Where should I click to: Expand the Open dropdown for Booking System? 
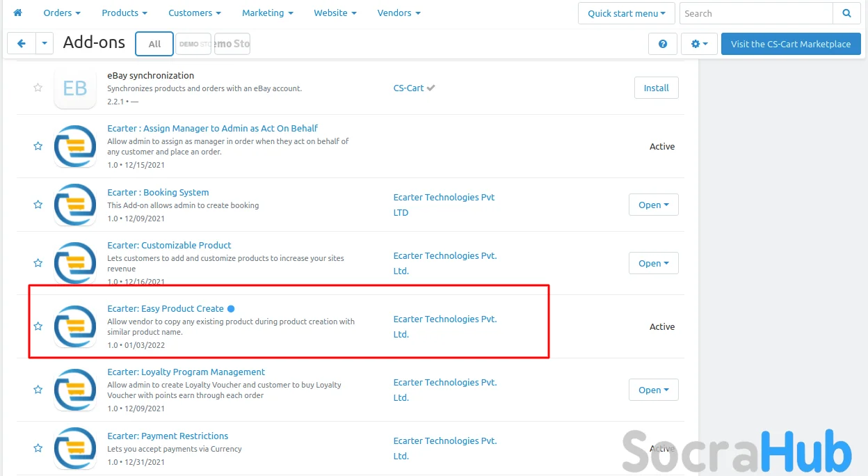click(x=653, y=205)
